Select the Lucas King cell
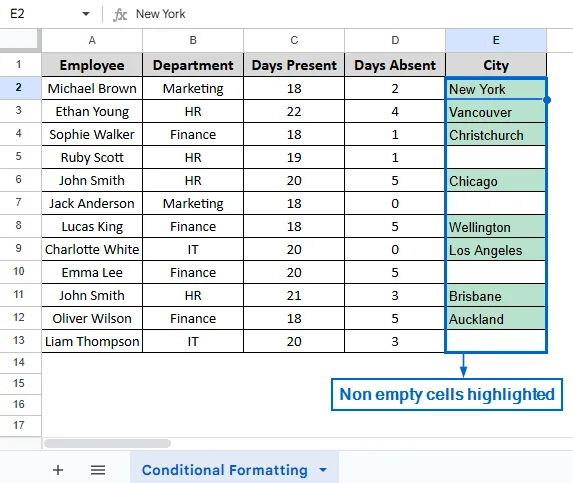Image resolution: width=573 pixels, height=483 pixels. click(92, 226)
